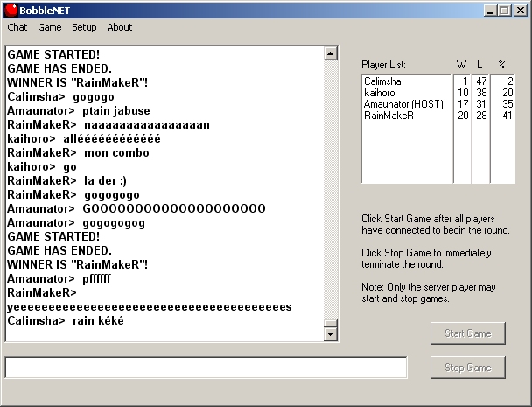Click the chat message input field
Screen dimensions: 532x407
click(206, 368)
